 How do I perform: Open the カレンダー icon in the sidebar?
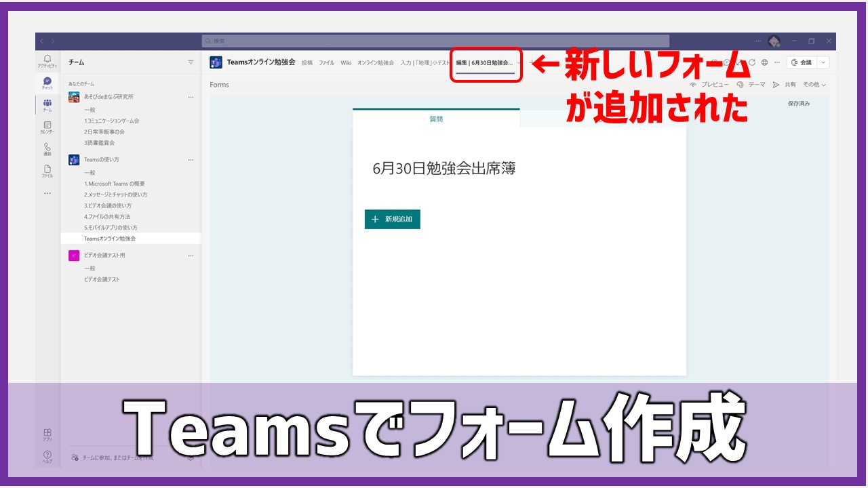pyautogui.click(x=47, y=127)
